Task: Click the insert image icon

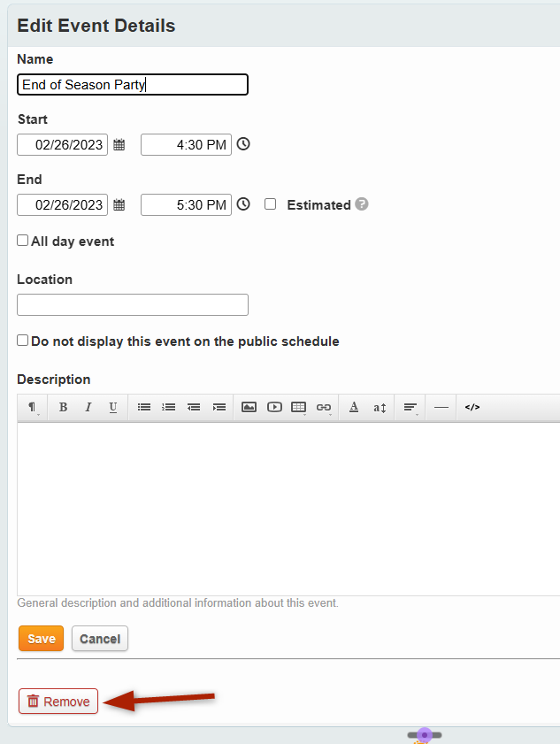Action: [x=249, y=408]
